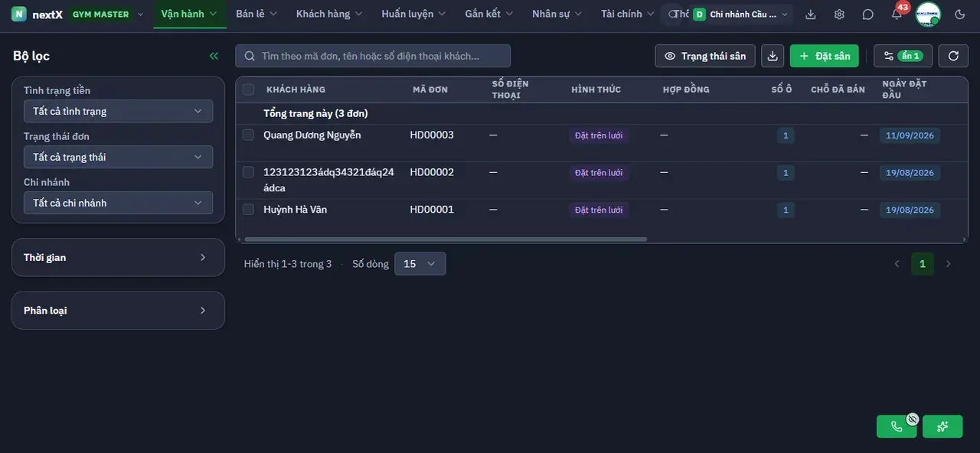The image size is (980, 453).
Task: Go to previous page arrow
Action: (x=897, y=264)
